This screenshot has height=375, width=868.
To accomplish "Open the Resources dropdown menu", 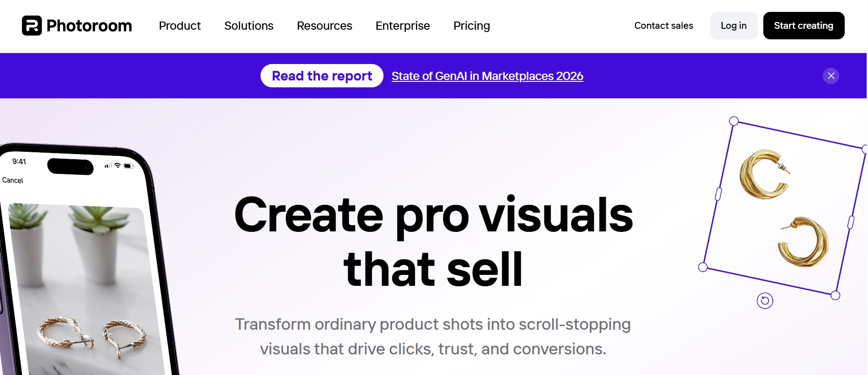I will tap(324, 26).
